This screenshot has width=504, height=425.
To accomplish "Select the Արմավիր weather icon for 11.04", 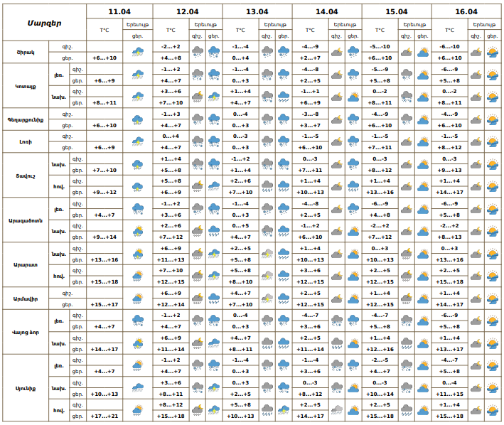I will (x=138, y=298).
